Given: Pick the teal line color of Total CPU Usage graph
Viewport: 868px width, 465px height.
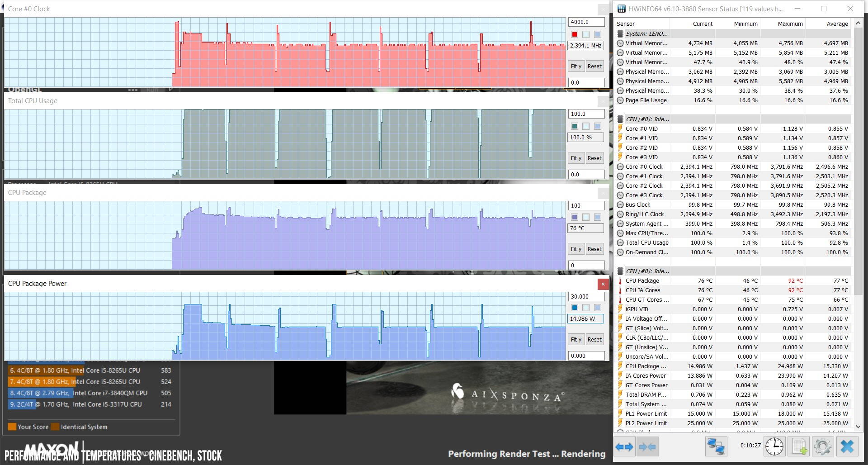Looking at the screenshot, I should pyautogui.click(x=575, y=126).
